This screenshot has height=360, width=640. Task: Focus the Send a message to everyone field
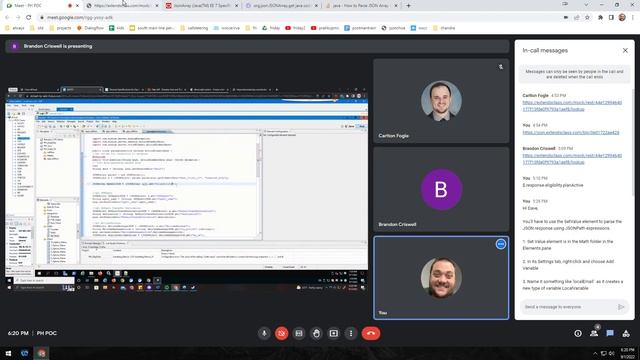click(x=569, y=307)
